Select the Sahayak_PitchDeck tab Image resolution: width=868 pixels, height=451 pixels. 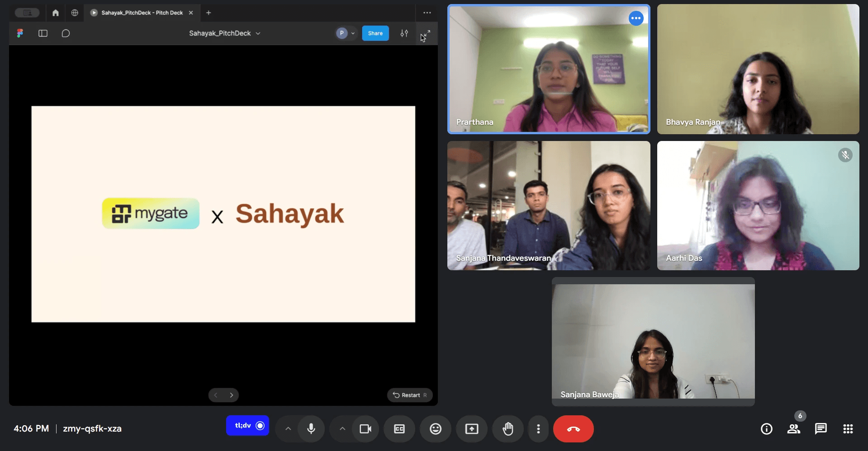tap(142, 13)
